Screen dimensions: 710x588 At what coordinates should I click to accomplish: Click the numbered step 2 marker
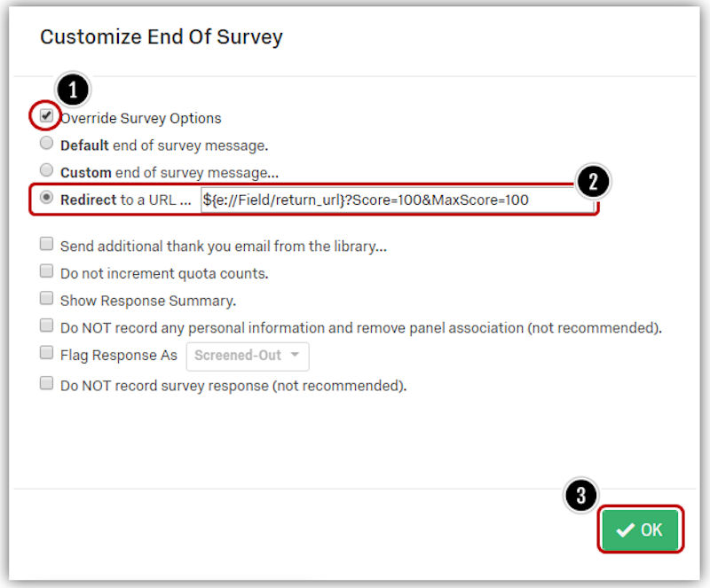pyautogui.click(x=594, y=182)
